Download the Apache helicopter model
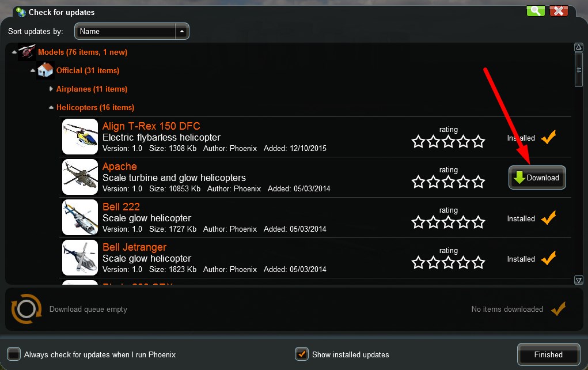The image size is (588, 370). [537, 178]
